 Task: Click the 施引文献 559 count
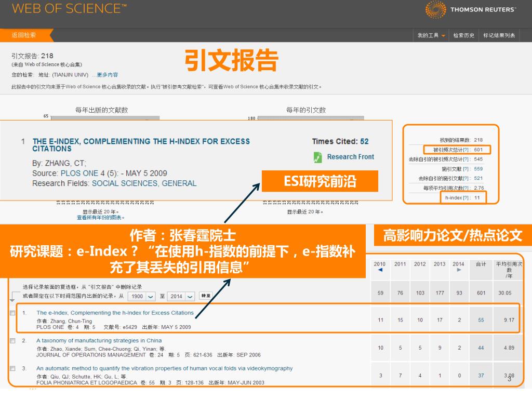478,169
